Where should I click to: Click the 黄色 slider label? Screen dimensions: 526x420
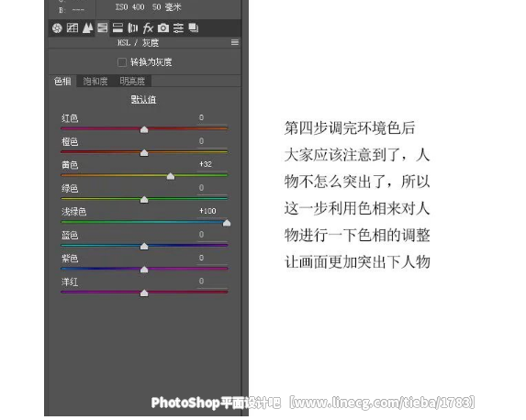(x=70, y=165)
